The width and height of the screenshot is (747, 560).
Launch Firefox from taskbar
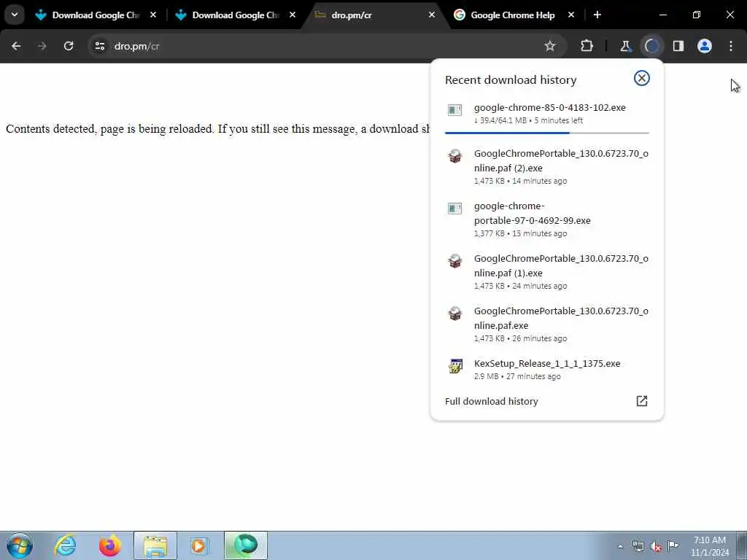[110, 545]
